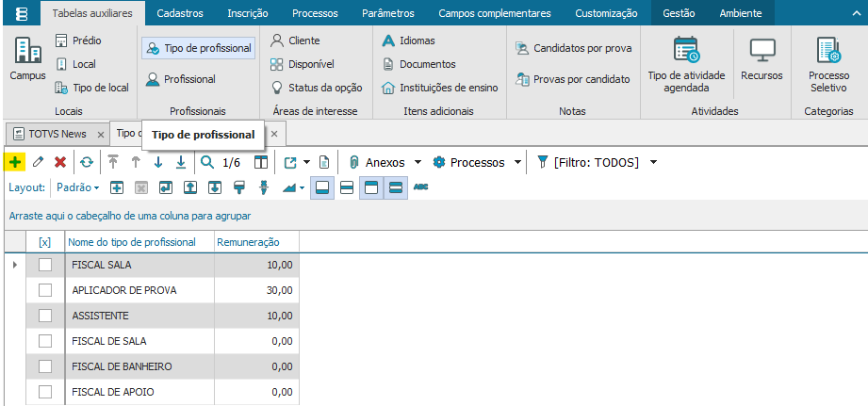
Task: Click the pencil edit record icon
Action: coord(38,162)
